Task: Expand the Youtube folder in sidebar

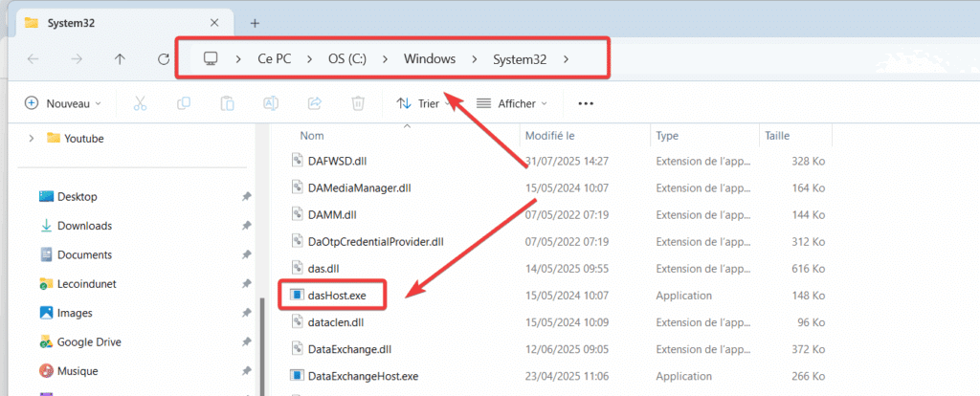Action: (x=32, y=139)
